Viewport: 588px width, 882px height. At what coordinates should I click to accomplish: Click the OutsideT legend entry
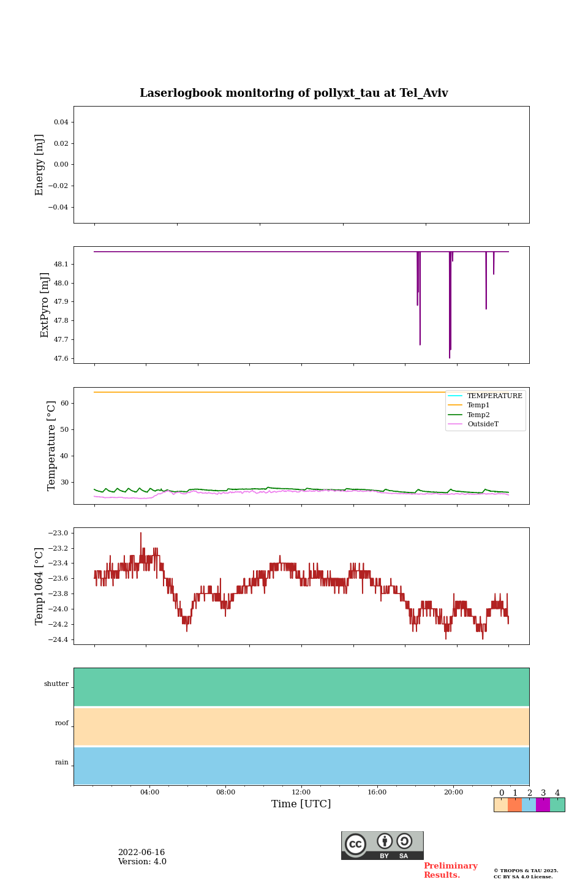[473, 424]
